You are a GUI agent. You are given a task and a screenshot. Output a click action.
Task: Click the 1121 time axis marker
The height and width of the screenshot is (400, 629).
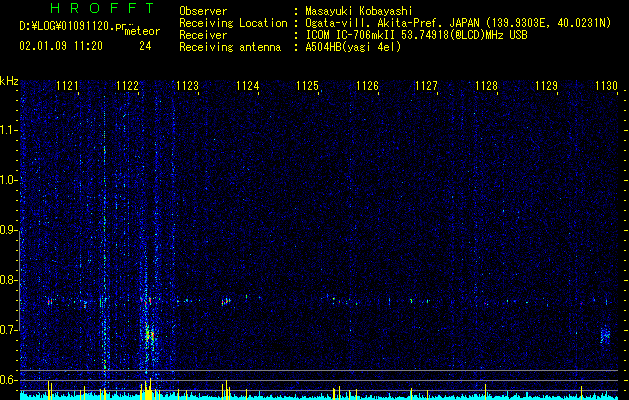[x=67, y=85]
